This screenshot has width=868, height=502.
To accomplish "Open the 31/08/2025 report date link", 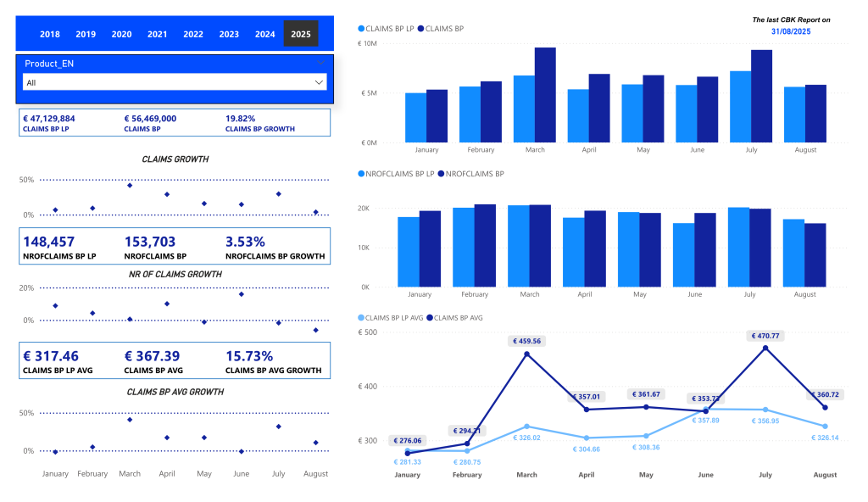I will point(791,31).
